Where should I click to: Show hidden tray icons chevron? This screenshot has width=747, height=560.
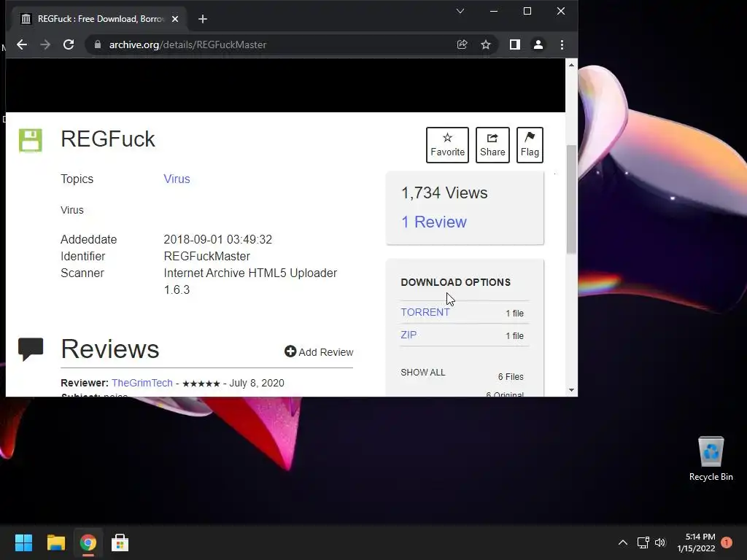623,542
